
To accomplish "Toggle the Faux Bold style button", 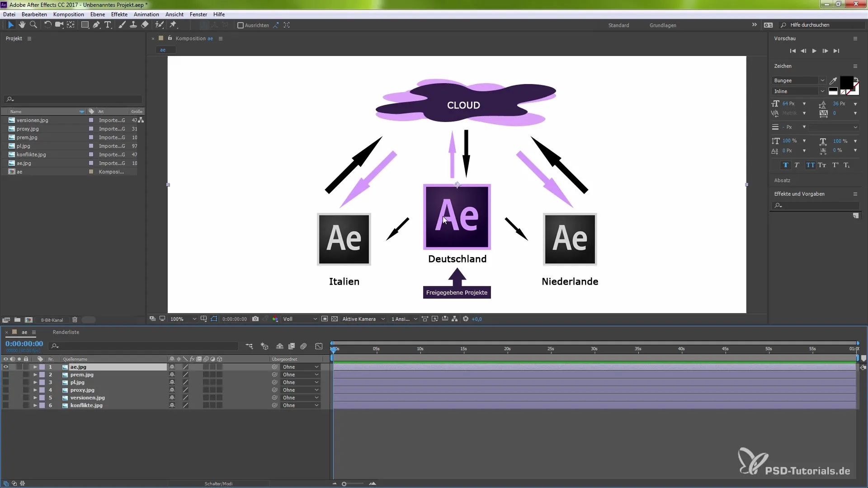I will coord(786,165).
